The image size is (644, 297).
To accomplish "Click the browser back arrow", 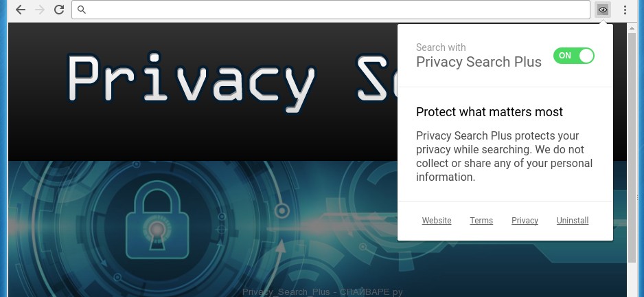I will tap(21, 10).
